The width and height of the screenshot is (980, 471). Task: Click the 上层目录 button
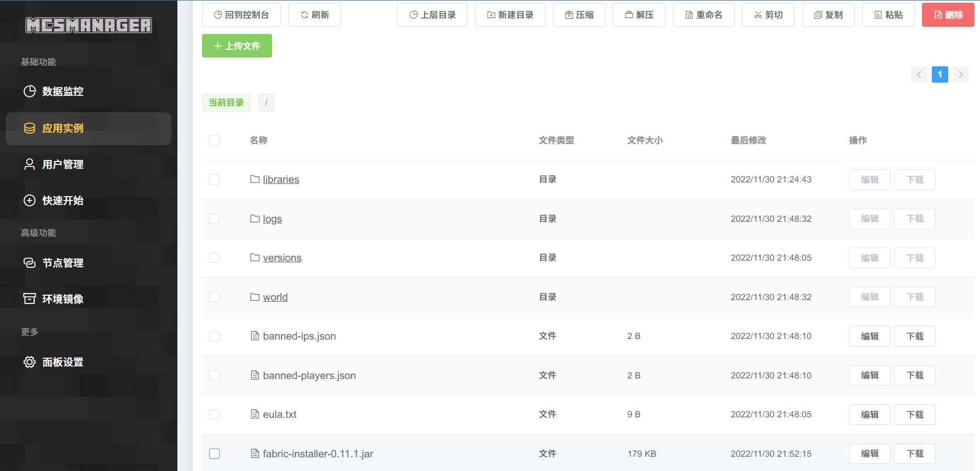point(433,15)
